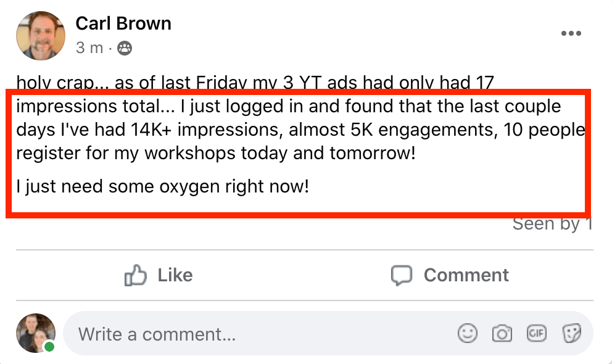Click the group audience privacy icon
Image resolution: width=612 pixels, height=364 pixels.
tap(125, 48)
